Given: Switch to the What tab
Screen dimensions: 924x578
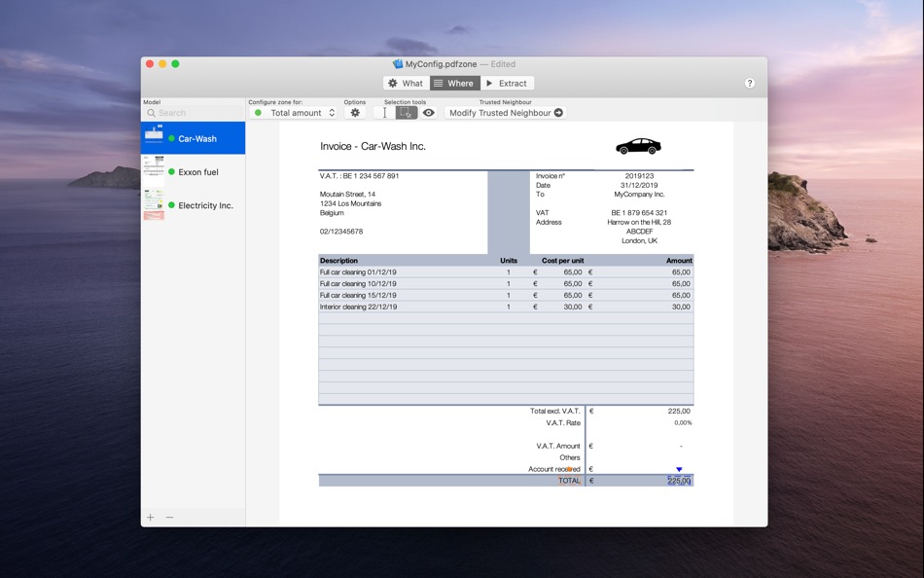Looking at the screenshot, I should tap(406, 84).
